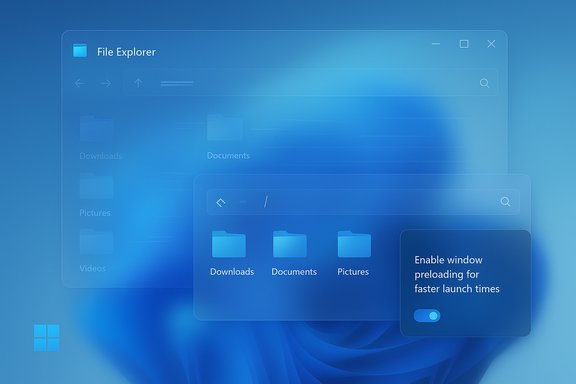Click the forward arrow in File Explorer window
The height and width of the screenshot is (384, 576).
106,84
